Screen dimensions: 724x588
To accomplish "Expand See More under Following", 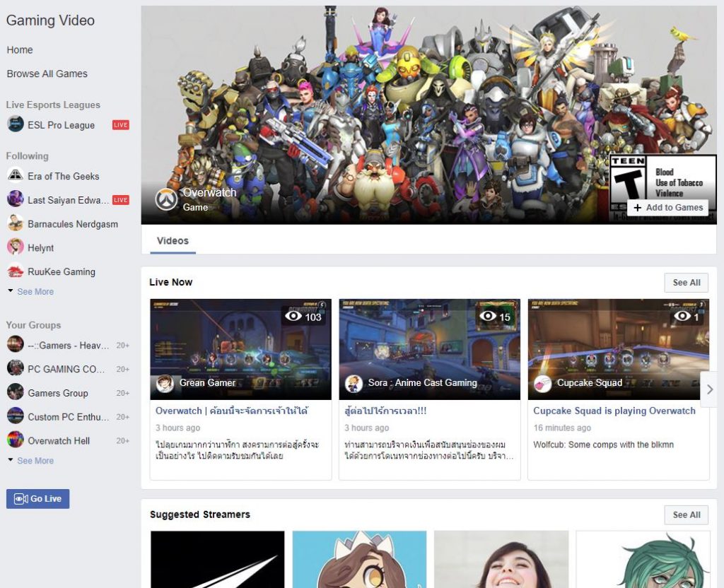I will click(35, 292).
